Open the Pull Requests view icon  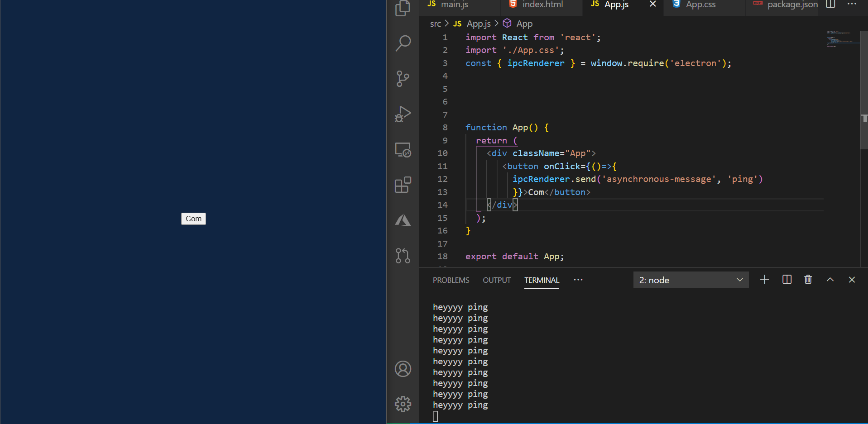pyautogui.click(x=403, y=256)
